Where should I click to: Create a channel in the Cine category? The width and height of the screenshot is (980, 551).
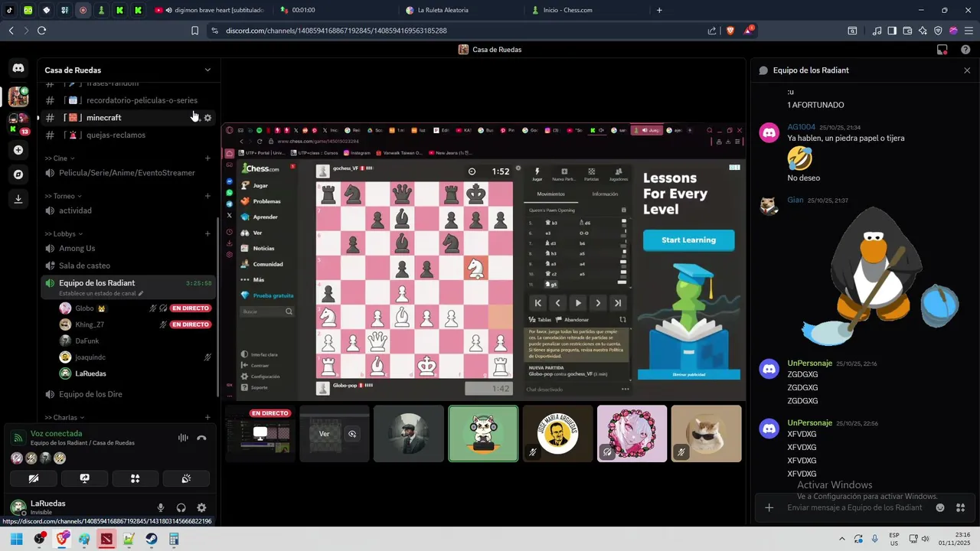[x=207, y=158]
